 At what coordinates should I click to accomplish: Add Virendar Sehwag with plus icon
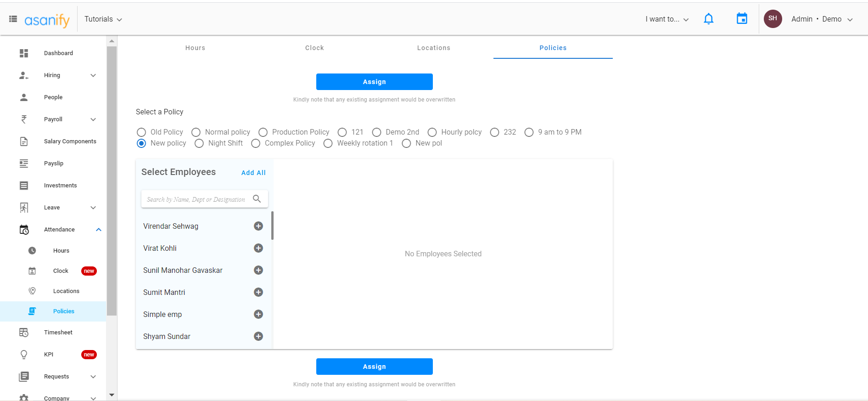tap(258, 226)
